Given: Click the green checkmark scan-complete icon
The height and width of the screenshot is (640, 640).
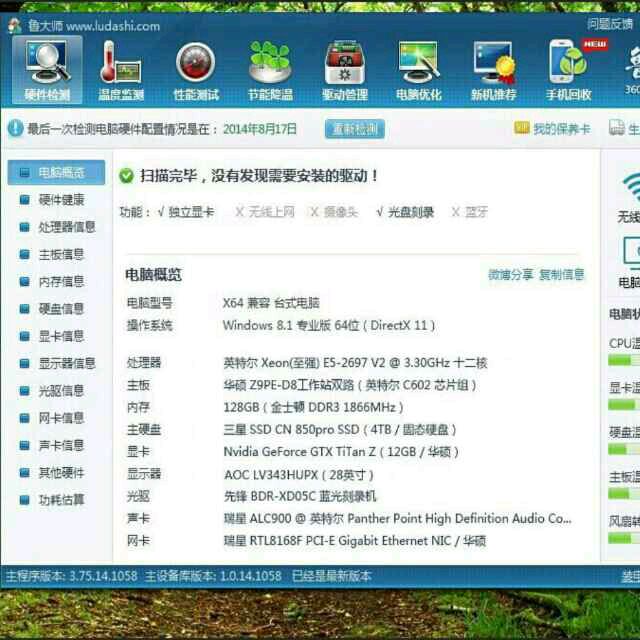Looking at the screenshot, I should click(x=126, y=176).
